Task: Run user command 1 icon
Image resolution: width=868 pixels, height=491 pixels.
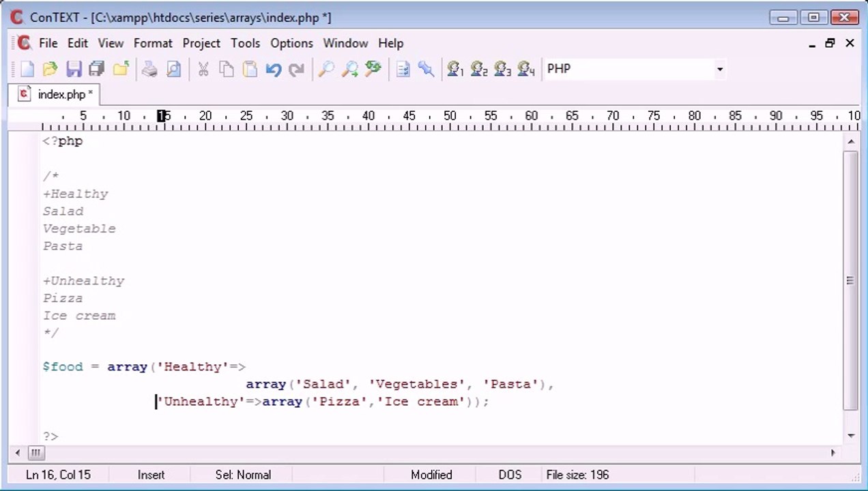Action: pos(455,69)
